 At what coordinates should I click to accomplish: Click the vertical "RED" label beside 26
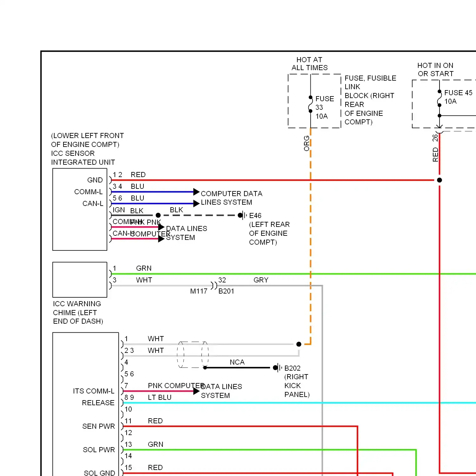[x=435, y=155]
